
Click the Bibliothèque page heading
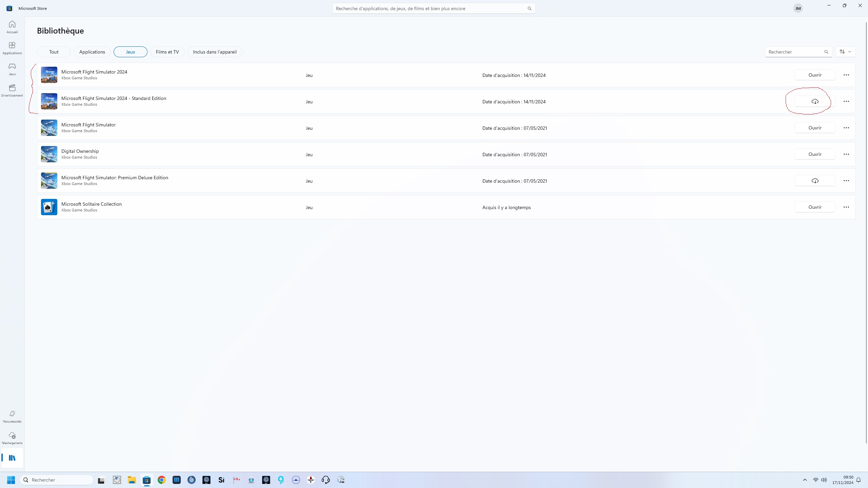click(x=60, y=30)
